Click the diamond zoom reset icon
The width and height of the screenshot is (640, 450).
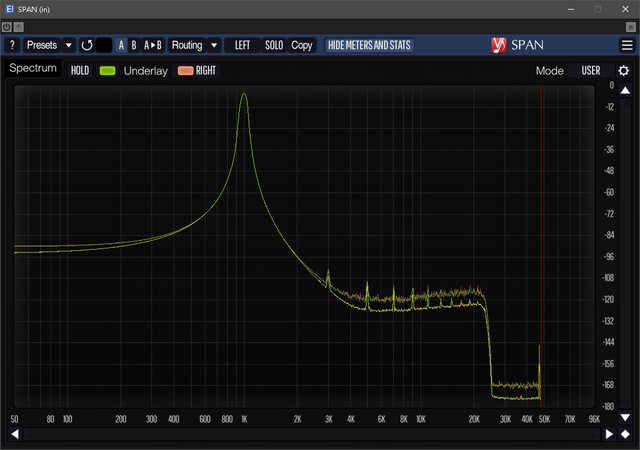pos(625,434)
